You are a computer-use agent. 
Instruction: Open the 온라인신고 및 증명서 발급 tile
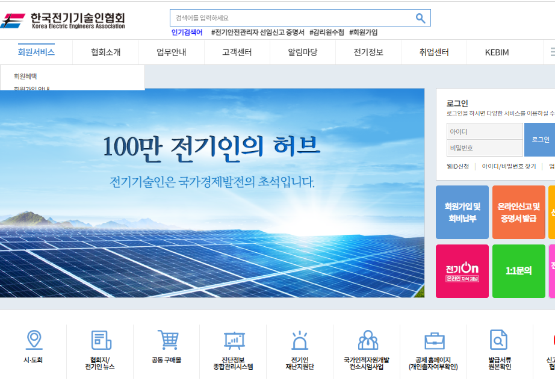pos(518,212)
